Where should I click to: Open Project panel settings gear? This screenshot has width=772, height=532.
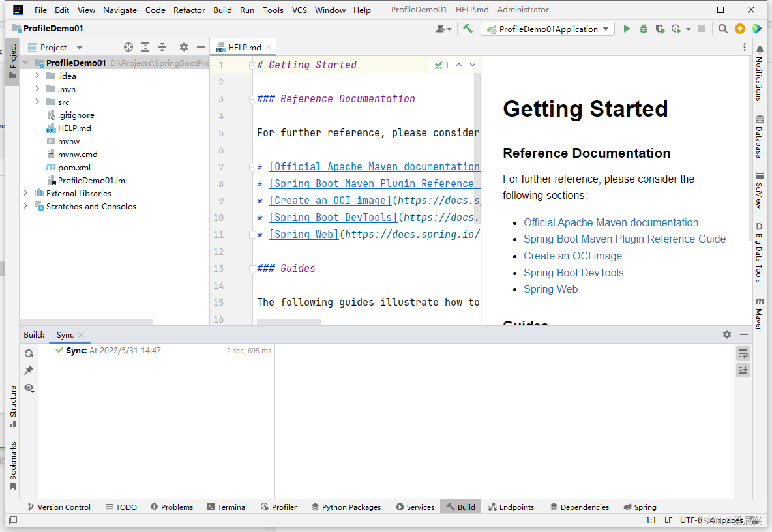[184, 47]
